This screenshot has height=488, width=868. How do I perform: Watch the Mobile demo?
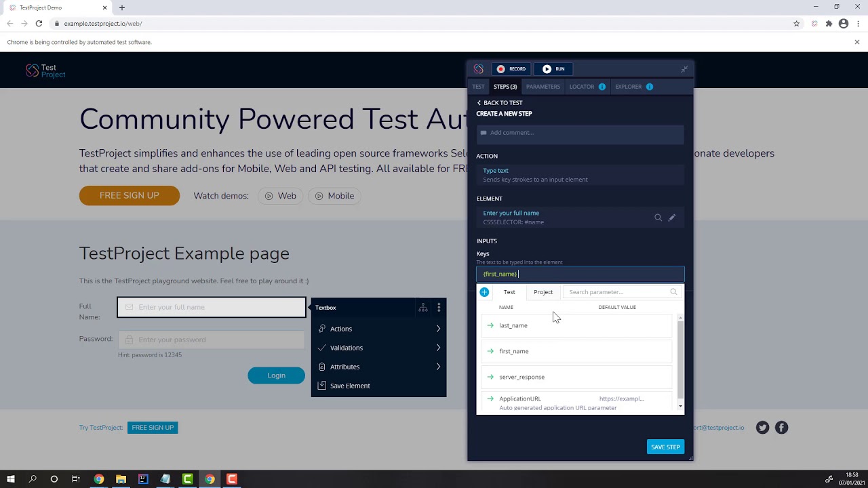(334, 196)
